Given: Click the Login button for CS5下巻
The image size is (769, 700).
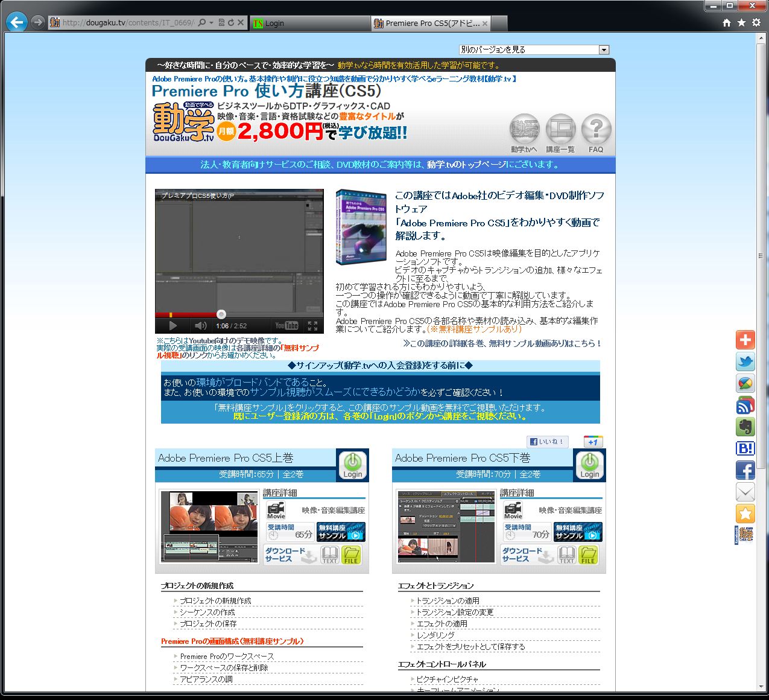Looking at the screenshot, I should point(589,465).
